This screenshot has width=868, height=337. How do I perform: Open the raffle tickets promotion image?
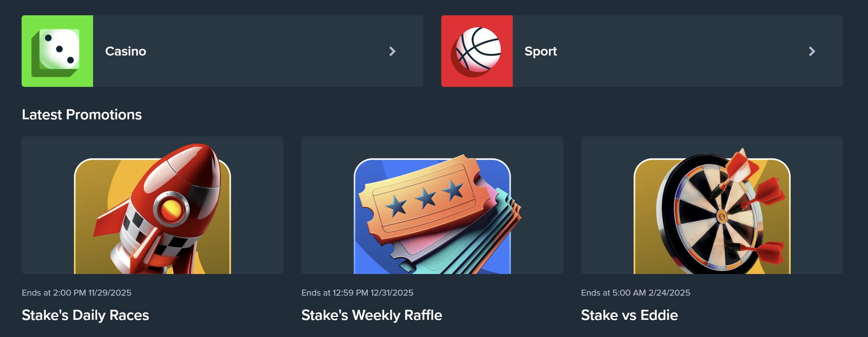coord(432,205)
